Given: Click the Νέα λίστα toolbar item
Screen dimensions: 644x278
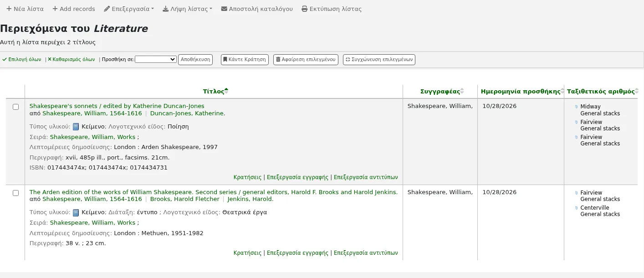Looking at the screenshot, I should [x=25, y=9].
